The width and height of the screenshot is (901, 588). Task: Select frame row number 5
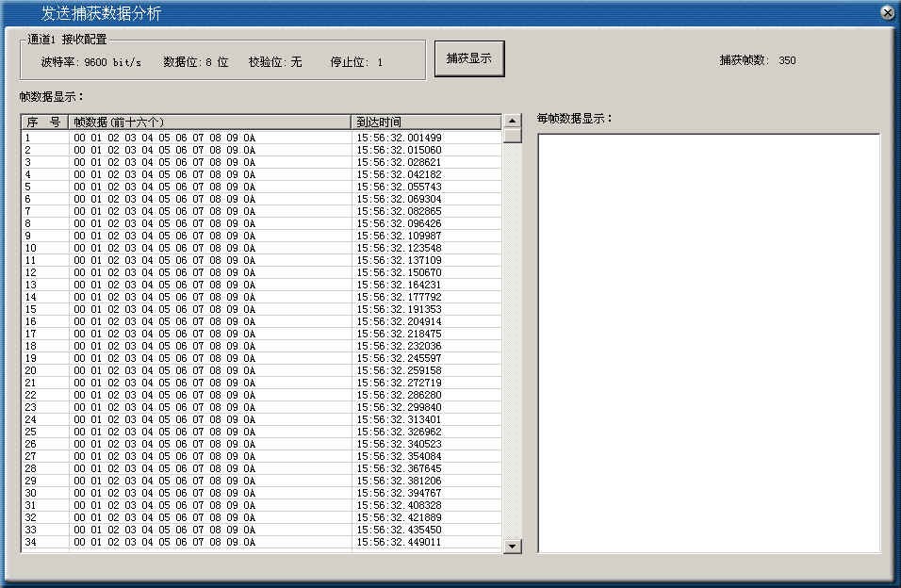coord(261,187)
